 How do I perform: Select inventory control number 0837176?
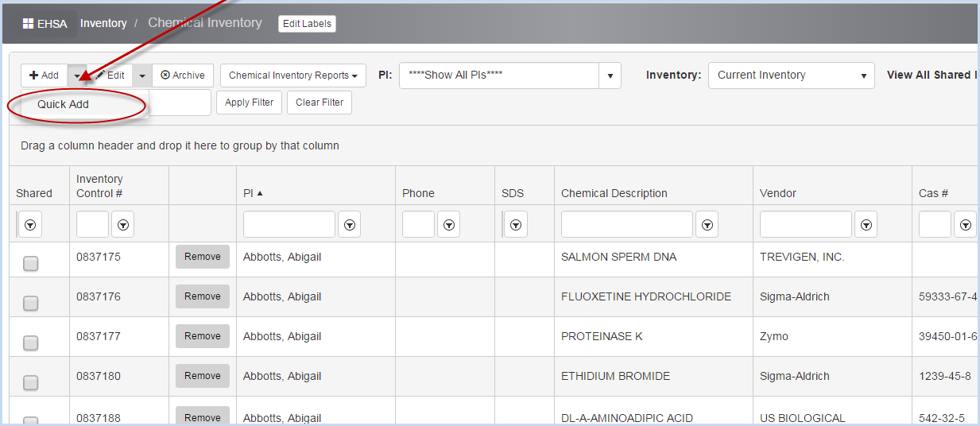pyautogui.click(x=99, y=296)
